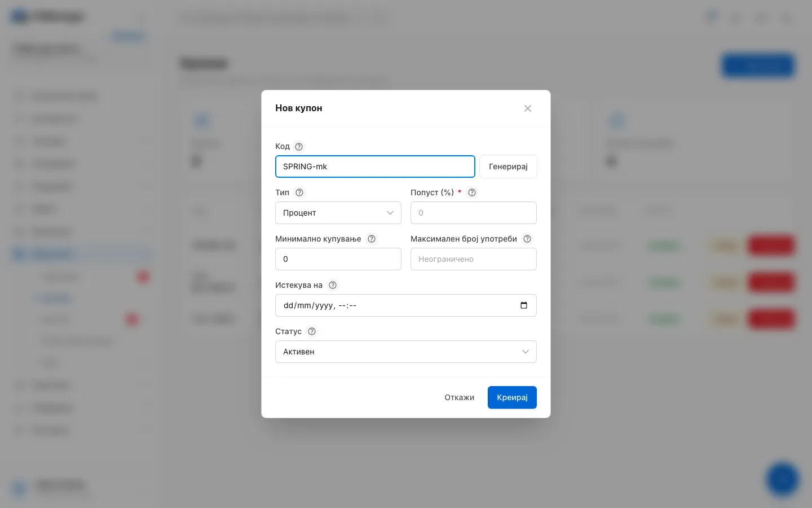Image resolution: width=812 pixels, height=508 pixels.
Task: Expand the Статус dropdown showing Активен
Action: 406,352
